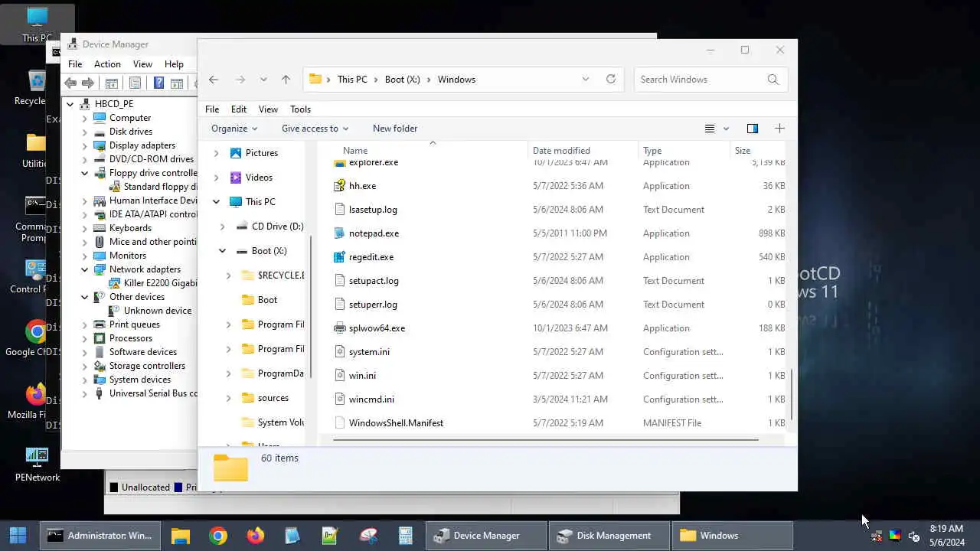This screenshot has width=980, height=551.
Task: Select Unknown device in Device Manager
Action: [x=158, y=311]
